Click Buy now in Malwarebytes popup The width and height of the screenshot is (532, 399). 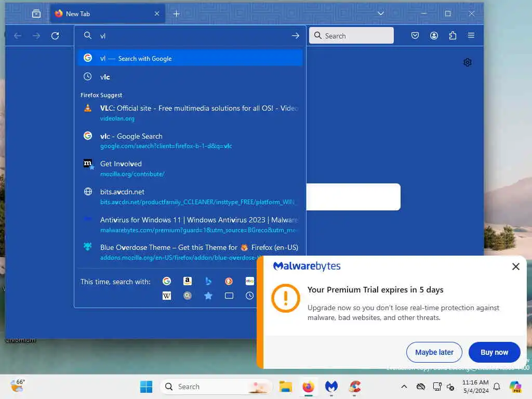[x=494, y=352]
